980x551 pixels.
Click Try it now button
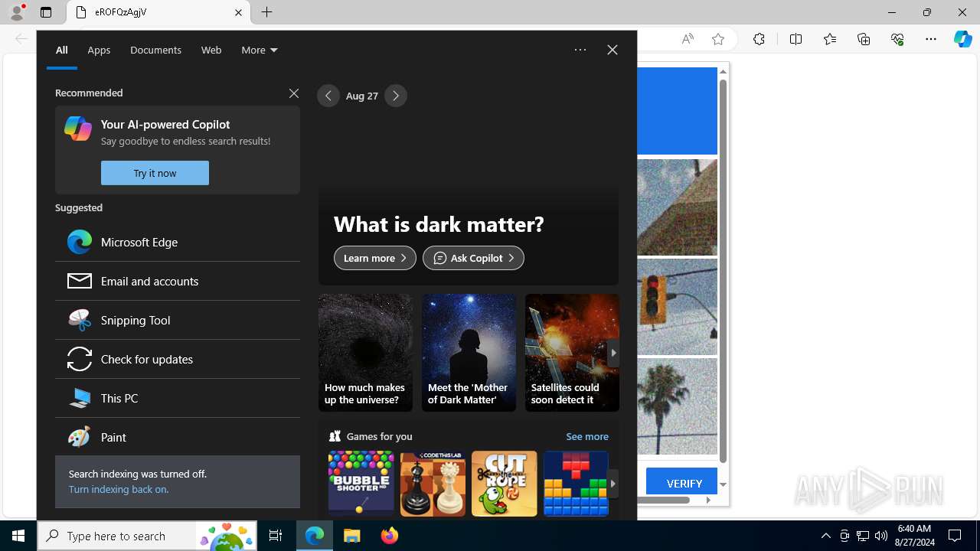click(155, 173)
